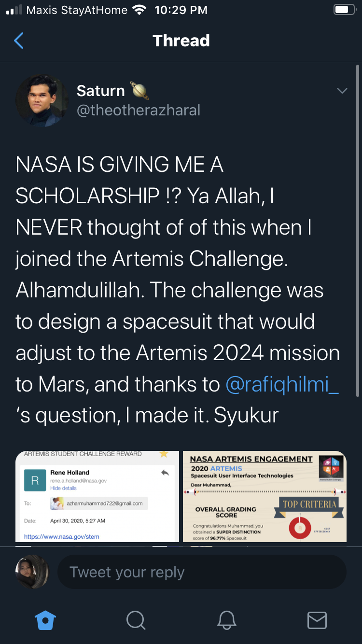
Task: Tap the Wi-Fi icon in status bar
Action: [140, 10]
